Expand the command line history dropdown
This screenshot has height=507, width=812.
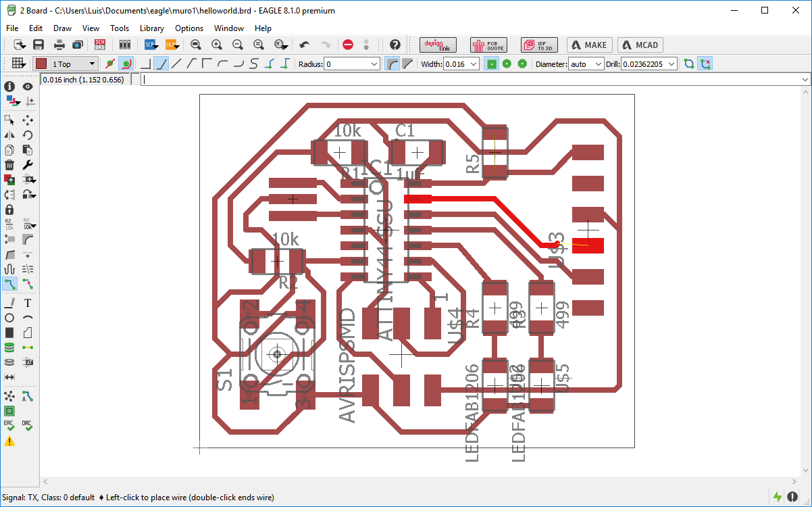coord(805,80)
